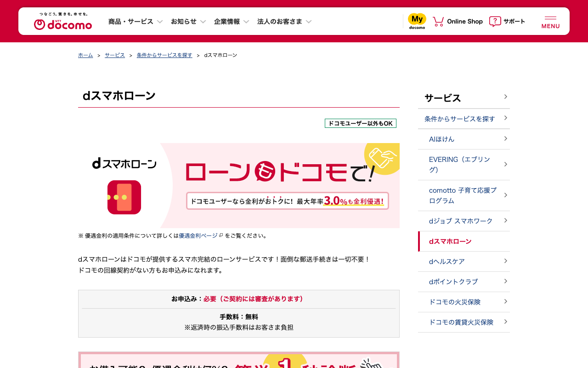Click the dスマホローン breadcrumb text

(220, 55)
